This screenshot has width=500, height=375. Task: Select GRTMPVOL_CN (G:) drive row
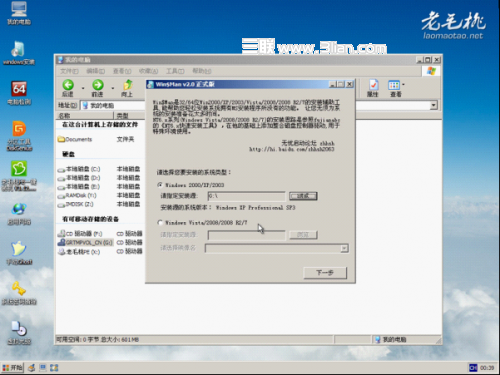[x=85, y=242]
